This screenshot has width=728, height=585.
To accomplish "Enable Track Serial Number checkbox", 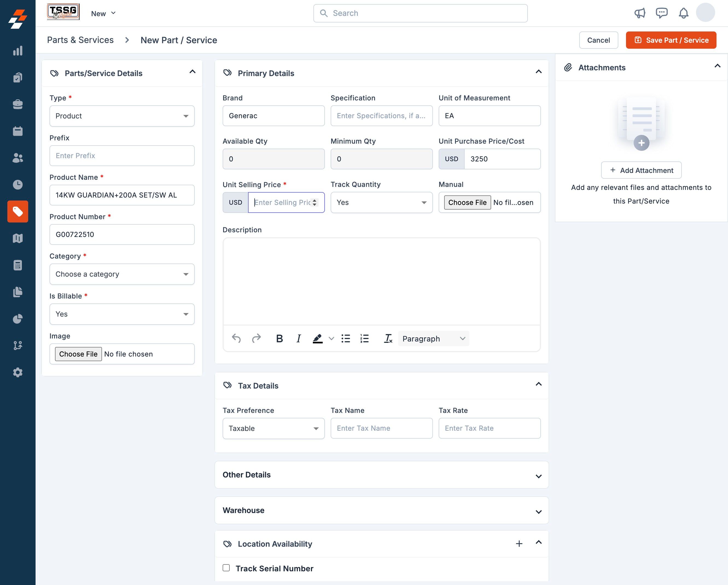I will point(226,568).
